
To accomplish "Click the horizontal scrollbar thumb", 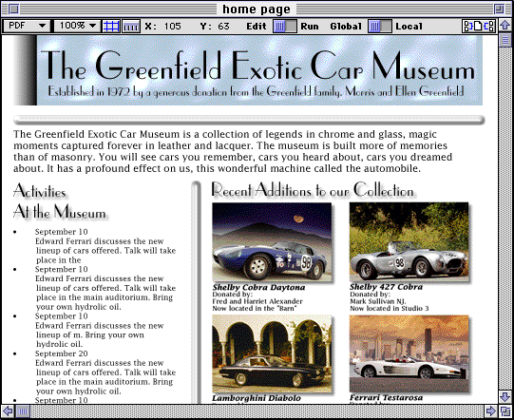I will point(23,410).
